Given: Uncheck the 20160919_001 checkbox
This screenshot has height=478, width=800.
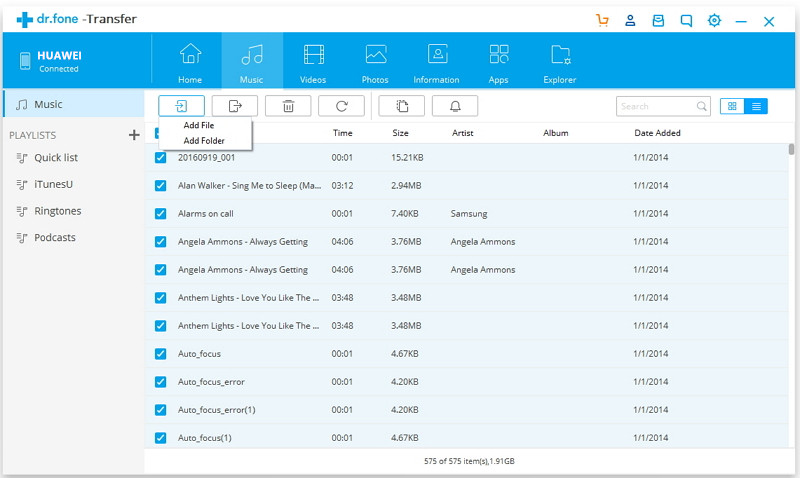Looking at the screenshot, I should (x=160, y=157).
